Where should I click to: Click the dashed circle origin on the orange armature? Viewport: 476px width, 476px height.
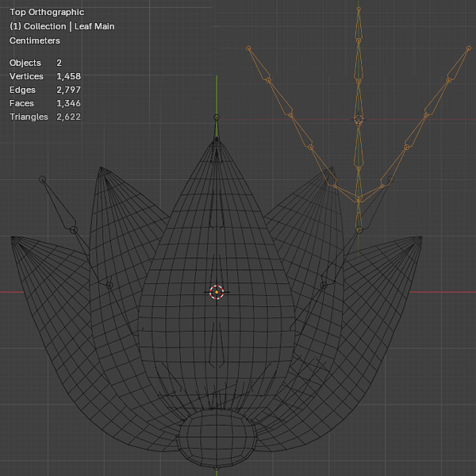coord(359,119)
